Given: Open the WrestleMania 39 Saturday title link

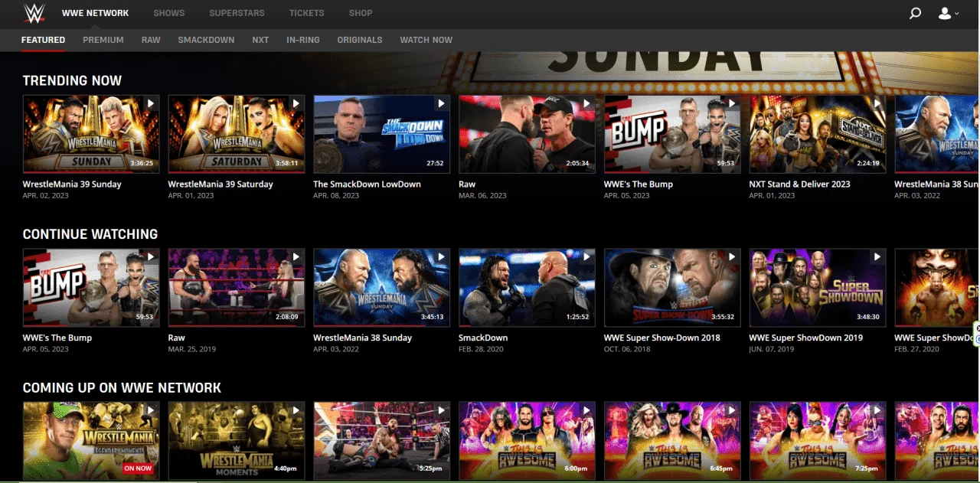Looking at the screenshot, I should point(220,184).
